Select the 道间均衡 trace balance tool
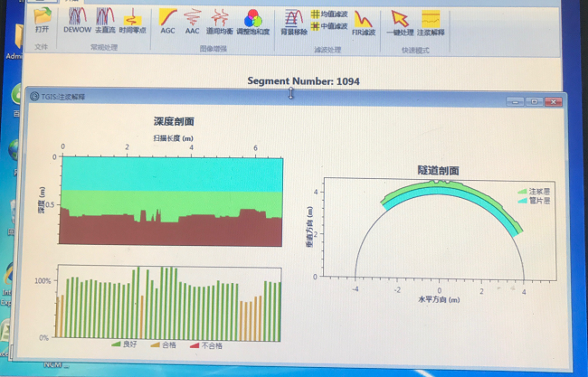The width and height of the screenshot is (588, 377). click(x=221, y=19)
